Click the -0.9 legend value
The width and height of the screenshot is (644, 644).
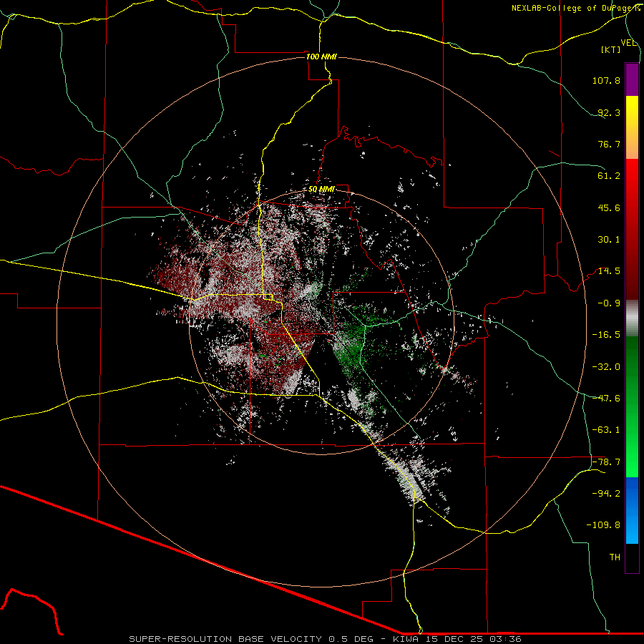tap(609, 303)
